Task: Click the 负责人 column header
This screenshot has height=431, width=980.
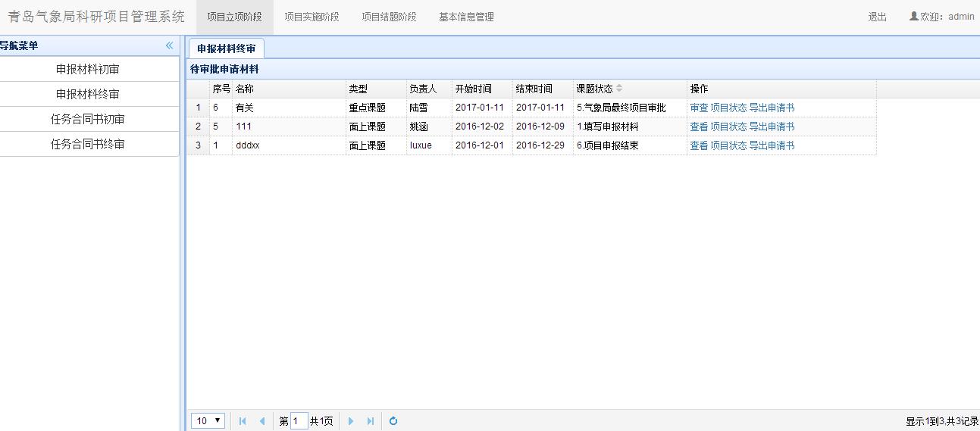Action: click(x=429, y=89)
